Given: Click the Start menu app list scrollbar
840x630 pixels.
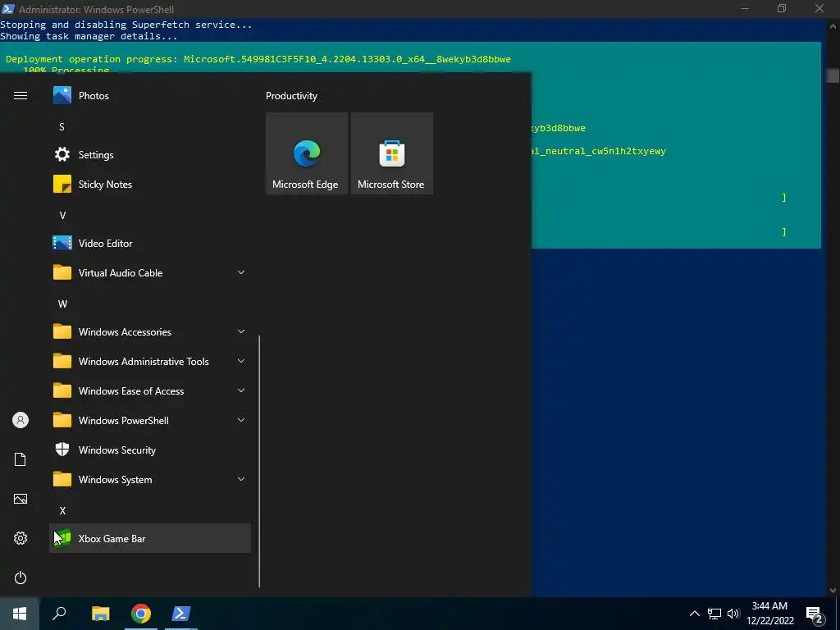Looking at the screenshot, I should pos(259,461).
